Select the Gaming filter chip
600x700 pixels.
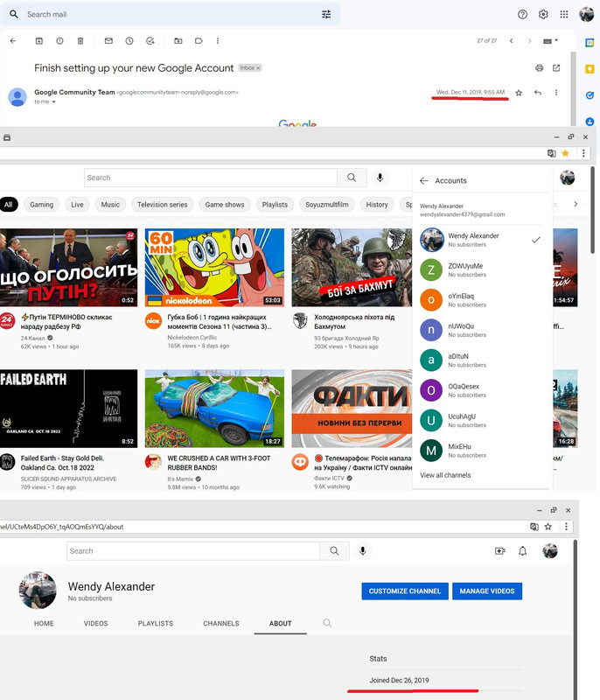(41, 205)
